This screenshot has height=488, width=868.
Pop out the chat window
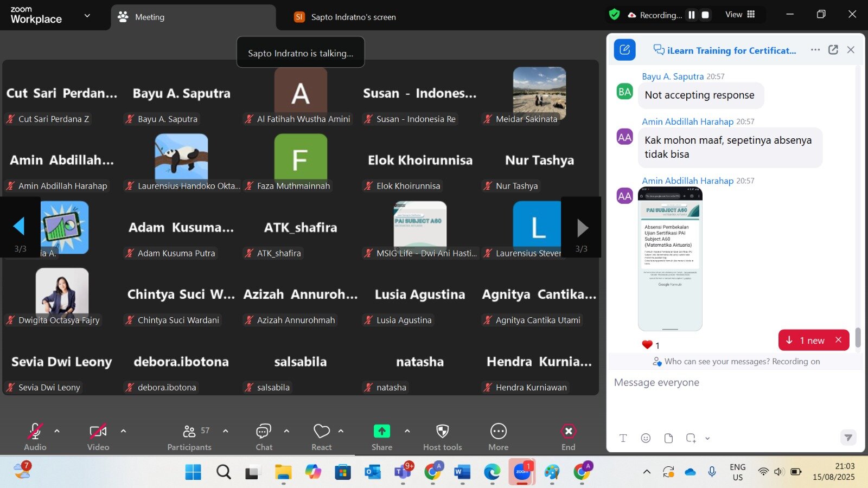pos(833,50)
